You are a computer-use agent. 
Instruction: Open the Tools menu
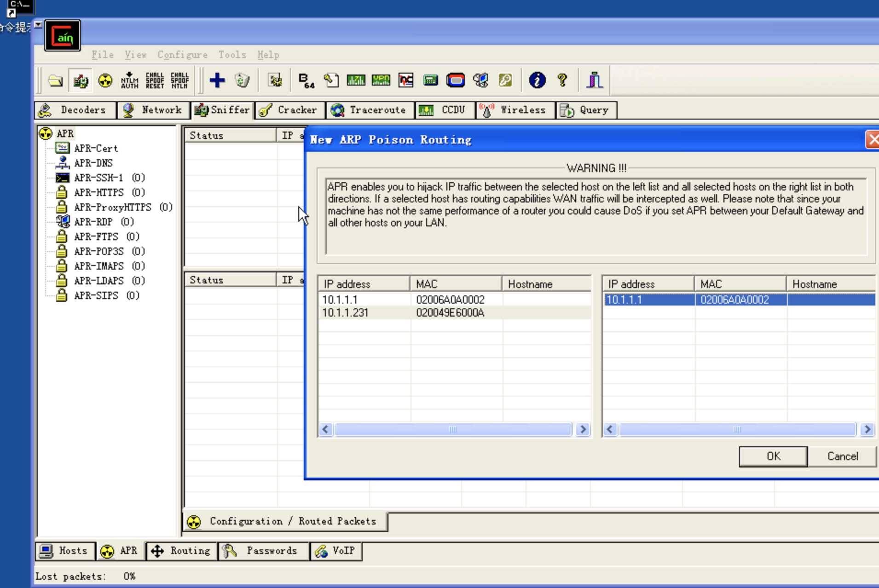pyautogui.click(x=232, y=55)
